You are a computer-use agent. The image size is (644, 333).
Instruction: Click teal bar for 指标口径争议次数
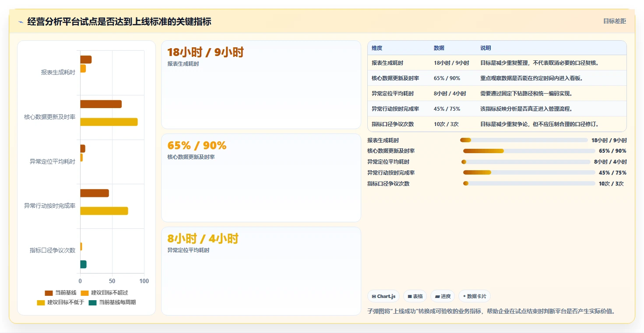(83, 264)
